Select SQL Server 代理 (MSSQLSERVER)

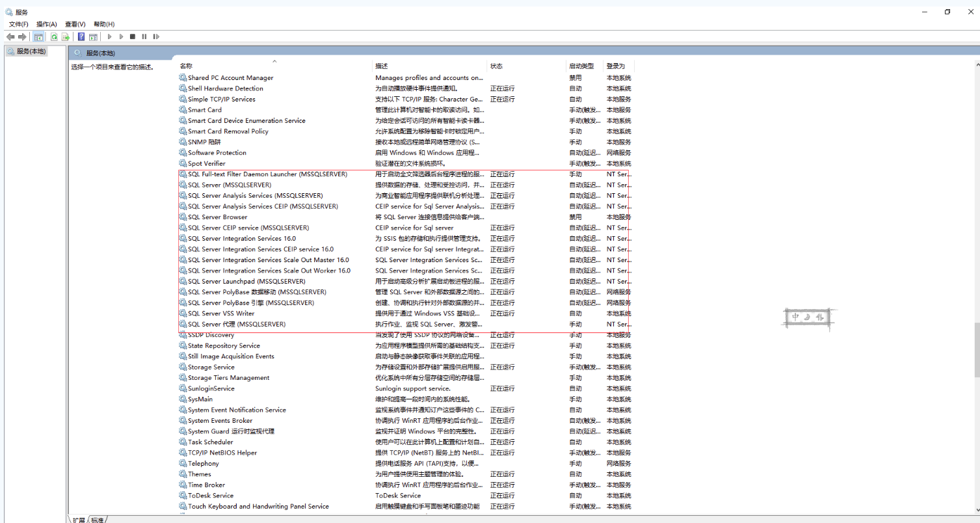pyautogui.click(x=237, y=324)
